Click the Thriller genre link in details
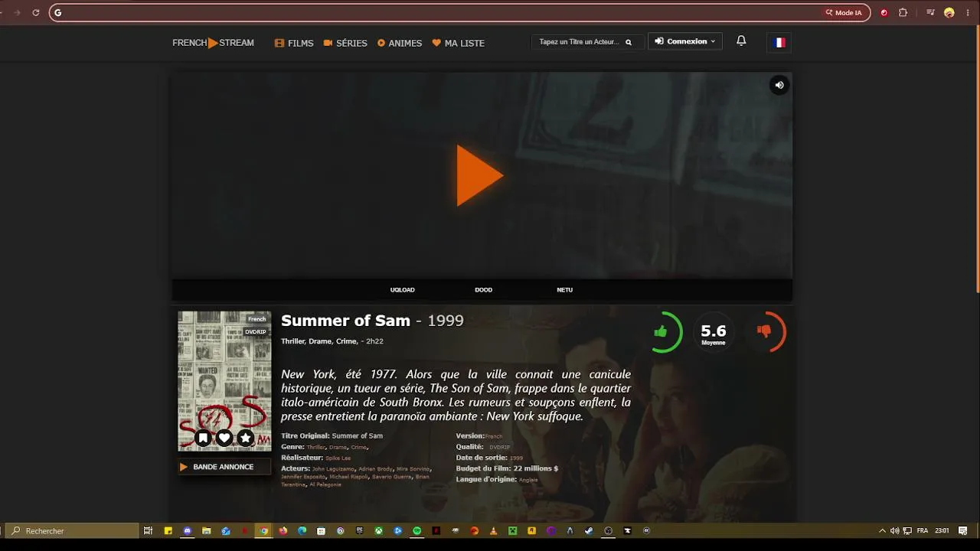 (315, 447)
